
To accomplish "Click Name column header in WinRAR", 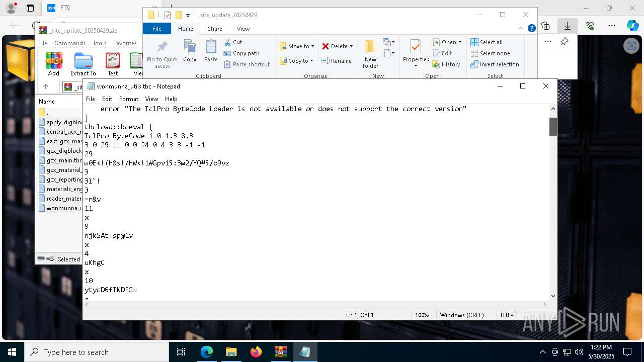I will (x=47, y=101).
